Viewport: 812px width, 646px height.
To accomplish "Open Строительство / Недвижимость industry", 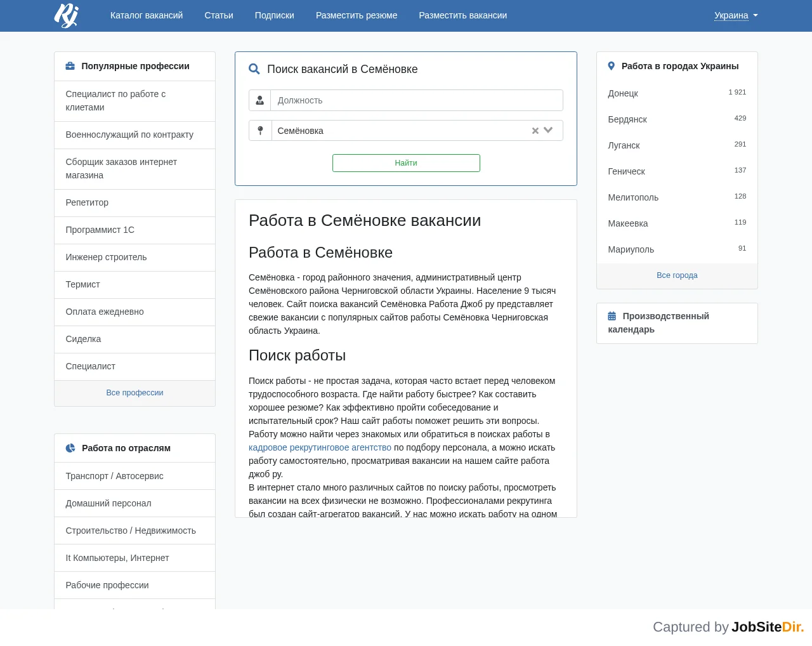I will tap(134, 531).
